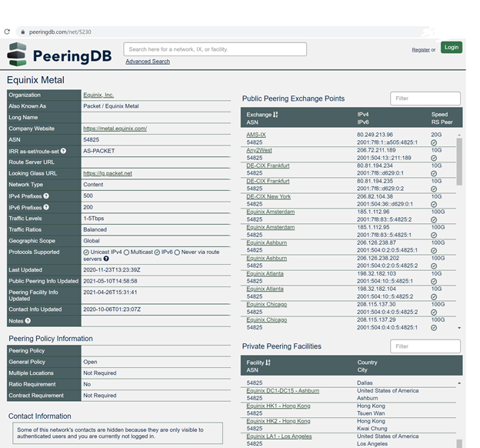Select the 20G speed of AMS-IX
The image size is (480, 448).
436,135
